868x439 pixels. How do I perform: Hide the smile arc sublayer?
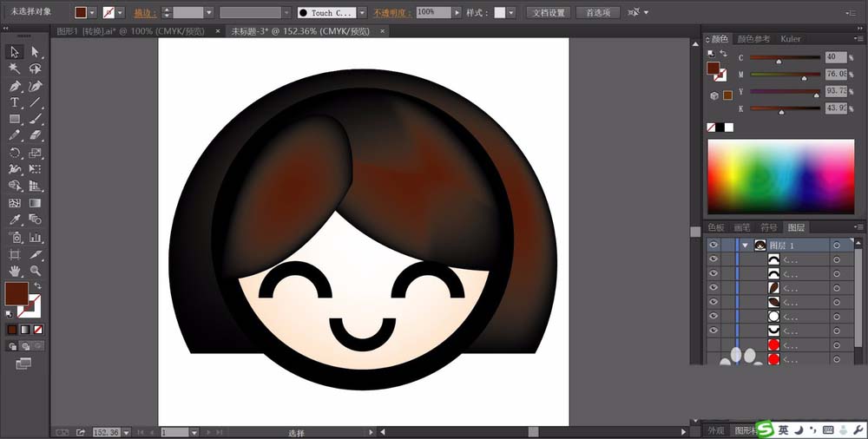713,331
